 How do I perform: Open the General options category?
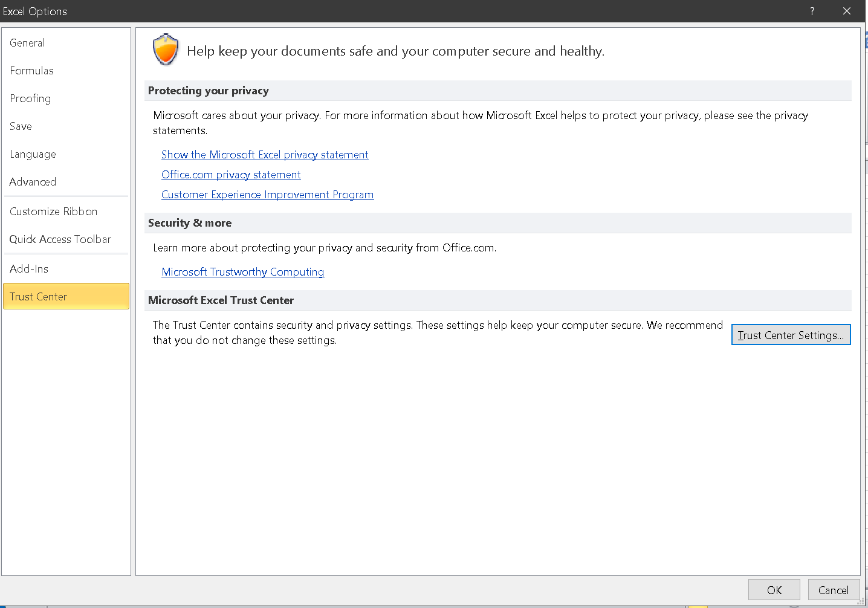coord(66,43)
